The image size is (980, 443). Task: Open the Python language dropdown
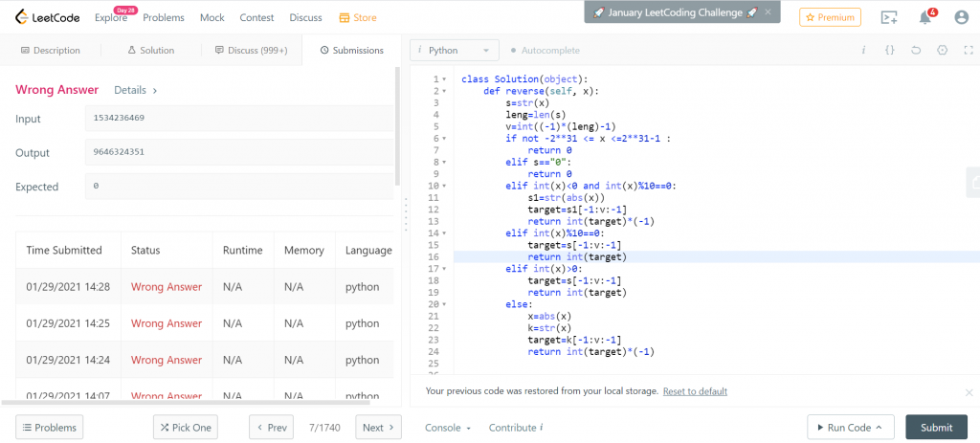point(455,50)
